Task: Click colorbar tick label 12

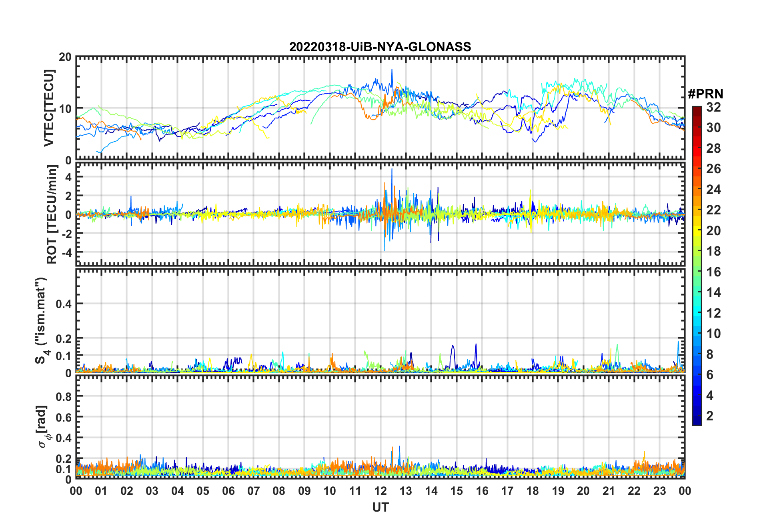Action: [x=713, y=313]
